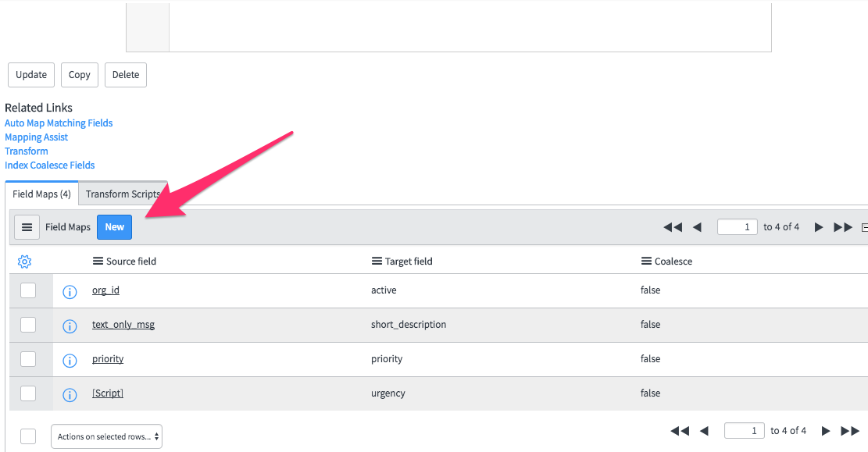The width and height of the screenshot is (868, 452).
Task: Click the personalize list gear icon
Action: [24, 262]
